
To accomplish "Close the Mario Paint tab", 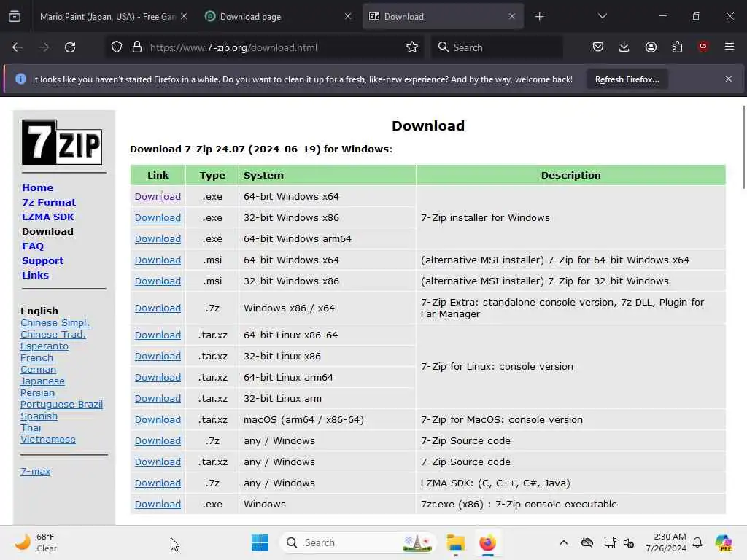I will [x=184, y=16].
